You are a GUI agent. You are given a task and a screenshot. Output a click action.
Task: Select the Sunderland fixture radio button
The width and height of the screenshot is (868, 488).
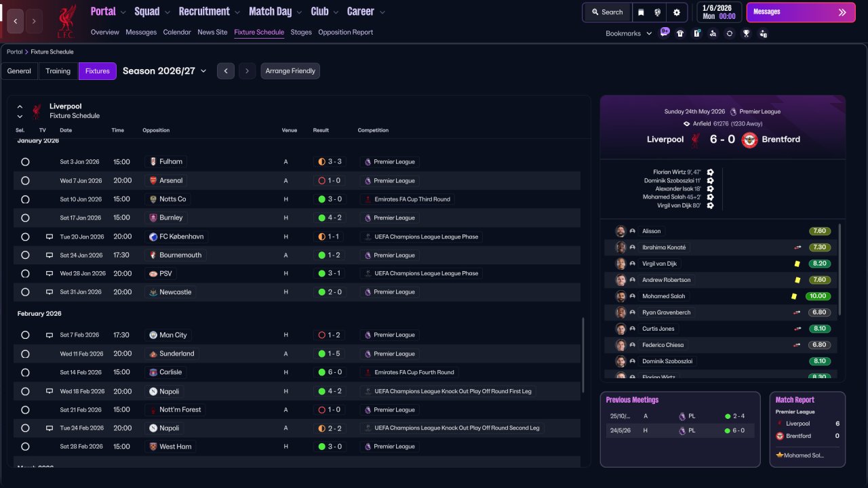tap(25, 354)
